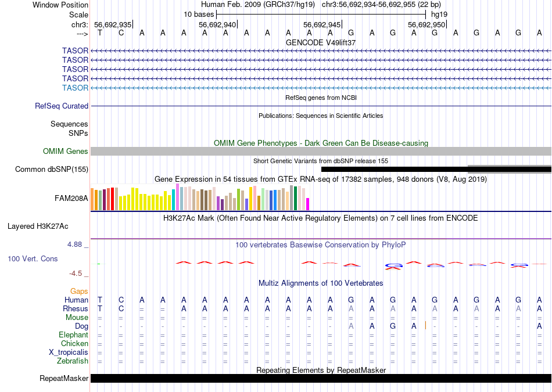The height and width of the screenshot is (392, 552).
Task: Click 'Short Genetic Variants from dbSNP release 155'
Action: click(x=321, y=161)
